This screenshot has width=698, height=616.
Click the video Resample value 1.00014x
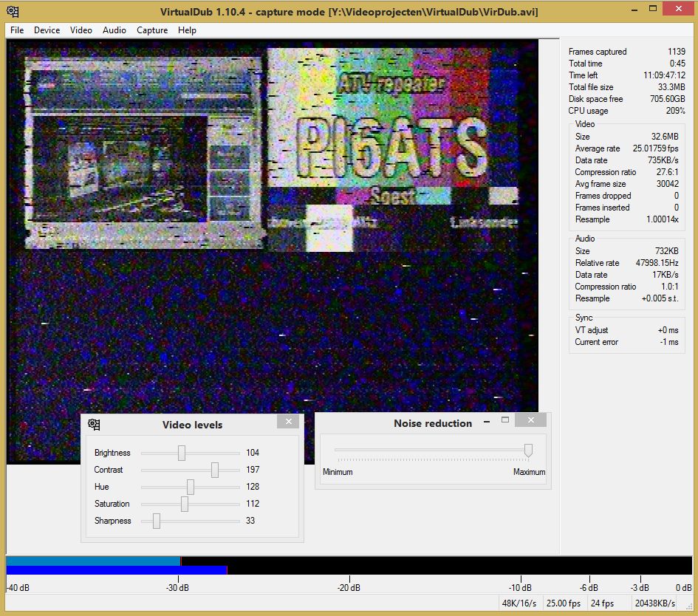pos(663,219)
